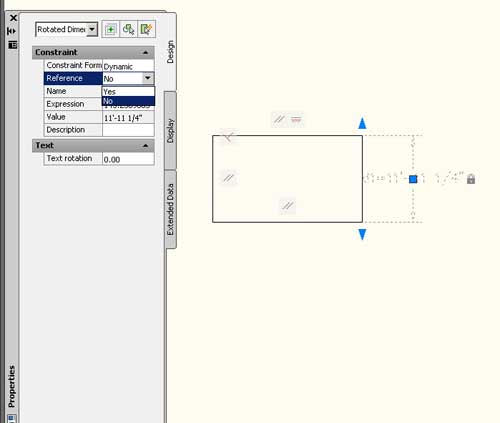Switch to the Display tab
The image size is (500, 423).
pos(170,131)
